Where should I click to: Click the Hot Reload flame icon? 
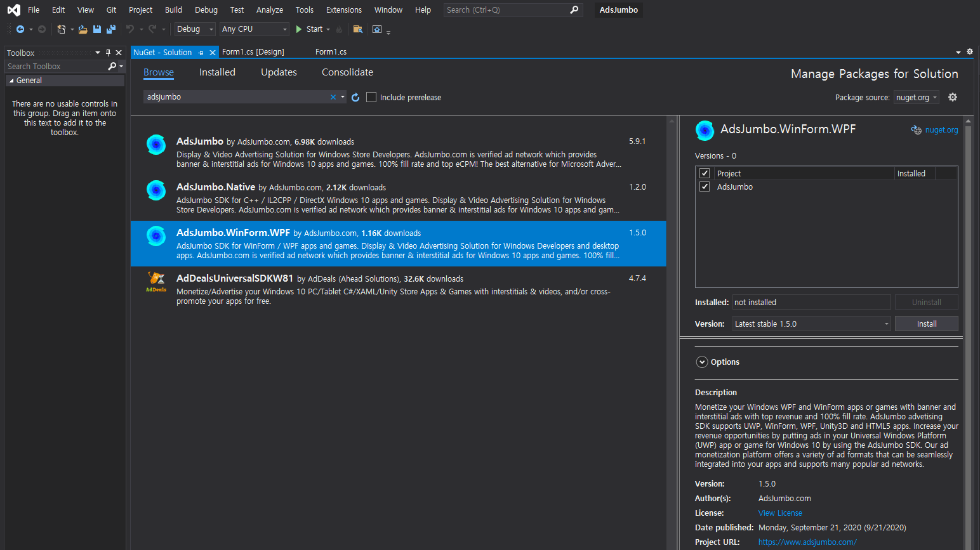coord(339,29)
